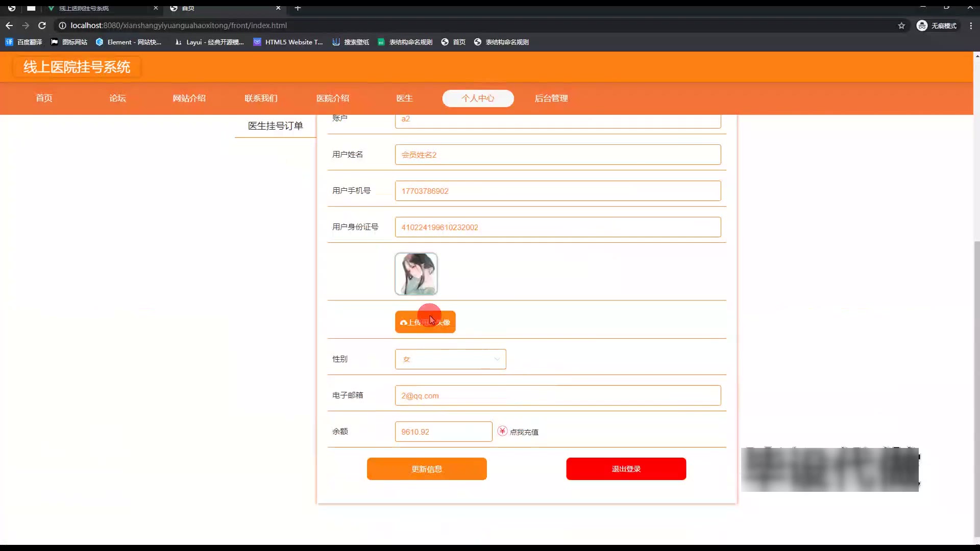Open HTML5 Website bookmark

[288, 42]
